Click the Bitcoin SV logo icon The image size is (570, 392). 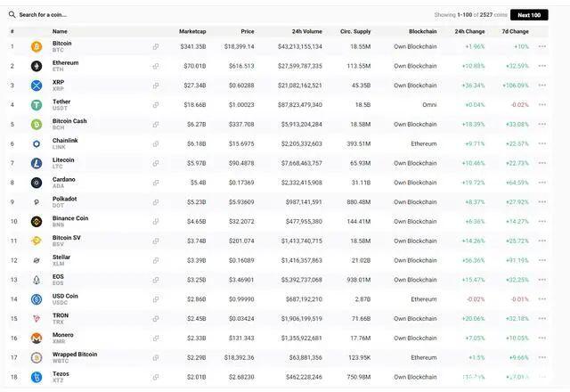(x=37, y=241)
